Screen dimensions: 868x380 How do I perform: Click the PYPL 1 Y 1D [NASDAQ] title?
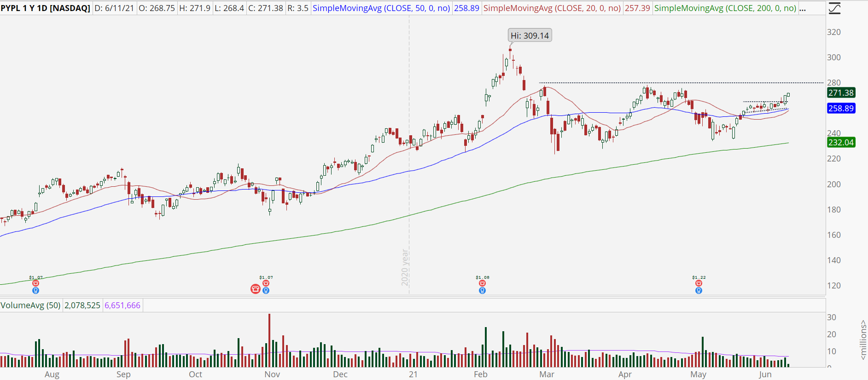(46, 8)
